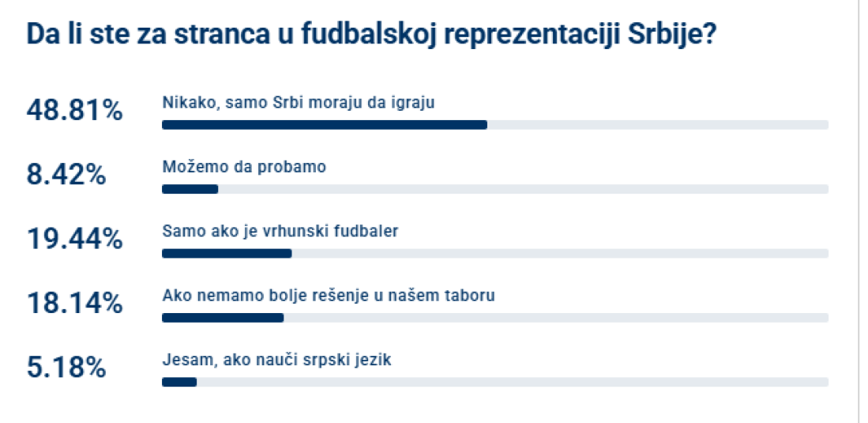Select the option "Nikako, samo Srbi moraju da igraju"

pyautogui.click(x=299, y=102)
